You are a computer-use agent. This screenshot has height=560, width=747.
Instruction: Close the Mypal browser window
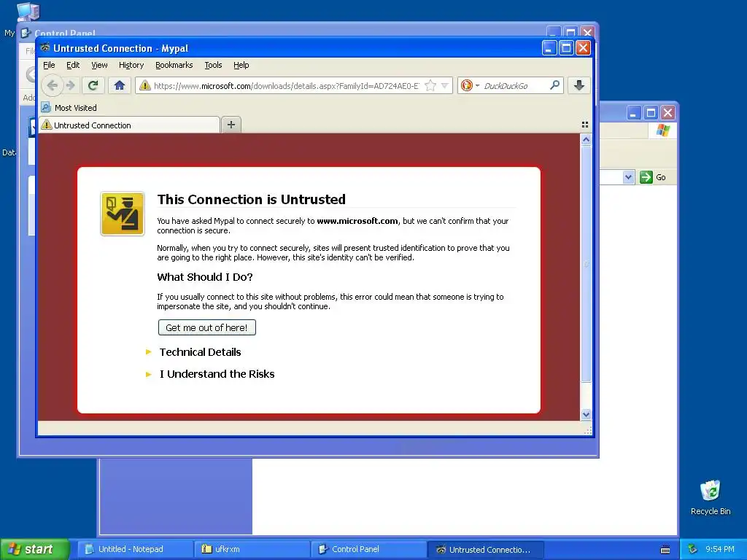tap(583, 48)
